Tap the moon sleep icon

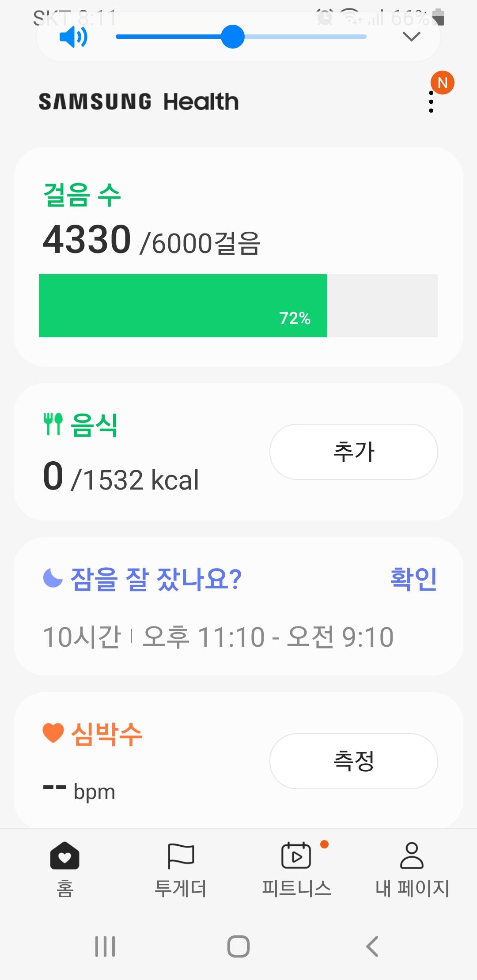tap(53, 578)
